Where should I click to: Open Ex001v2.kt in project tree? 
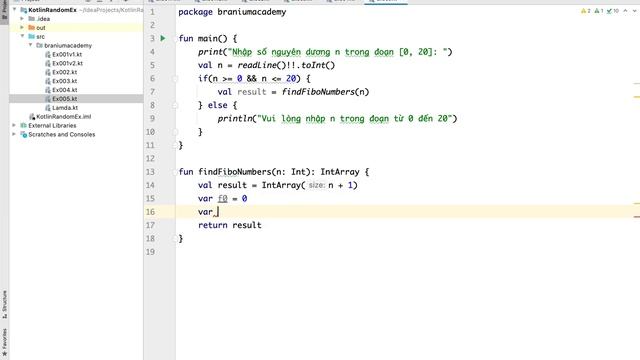click(67, 63)
